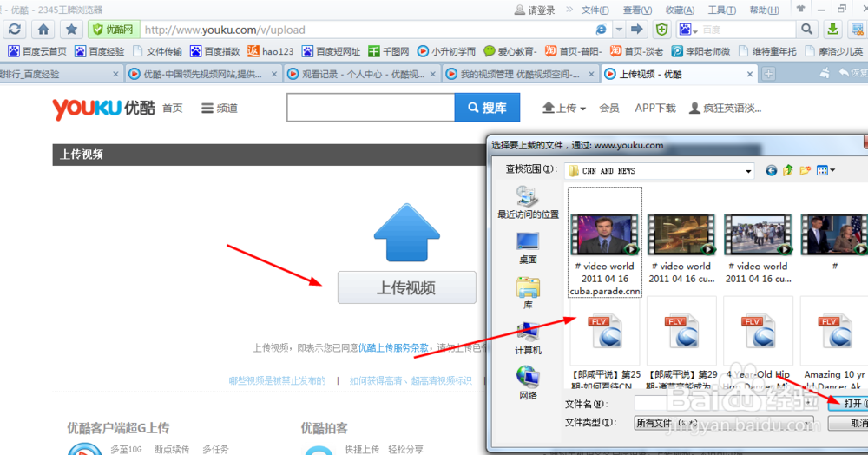
Task: Go back with the dialog's blue arrow icon
Action: coord(771,170)
